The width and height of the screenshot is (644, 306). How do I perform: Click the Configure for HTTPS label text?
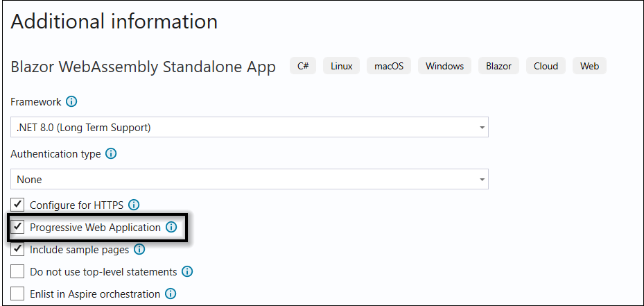(x=77, y=205)
